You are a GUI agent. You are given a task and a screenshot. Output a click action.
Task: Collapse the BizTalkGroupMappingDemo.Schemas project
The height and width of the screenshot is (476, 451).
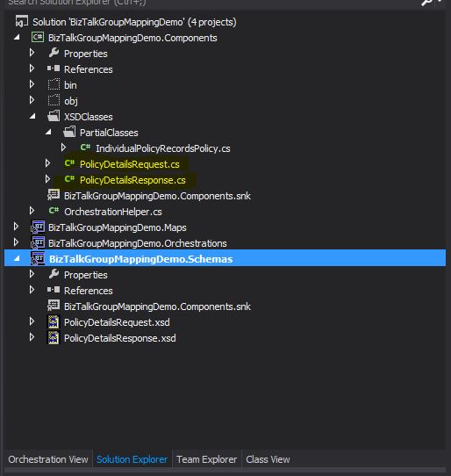pyautogui.click(x=17, y=259)
